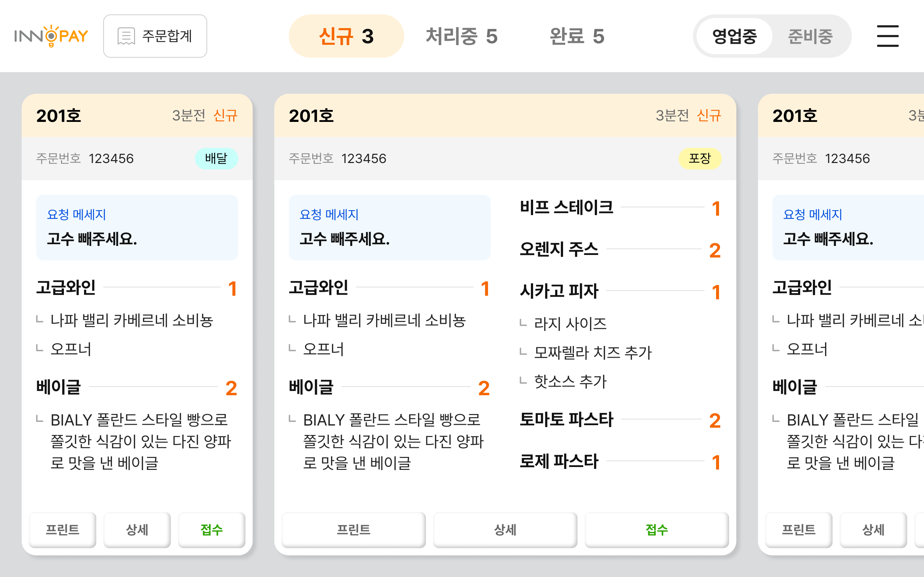Print the middle takeout order with 프린트
The height and width of the screenshot is (577, 924).
(x=353, y=530)
